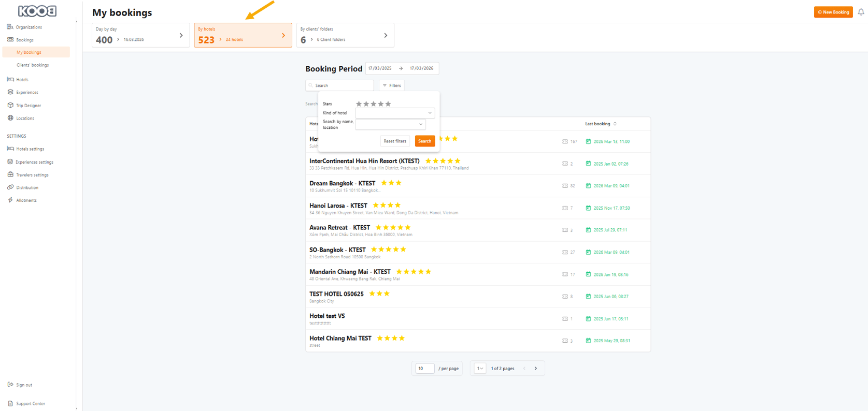Expand the By clients' folders card arrow
Screen dimensions: 868x411
pyautogui.click(x=386, y=35)
